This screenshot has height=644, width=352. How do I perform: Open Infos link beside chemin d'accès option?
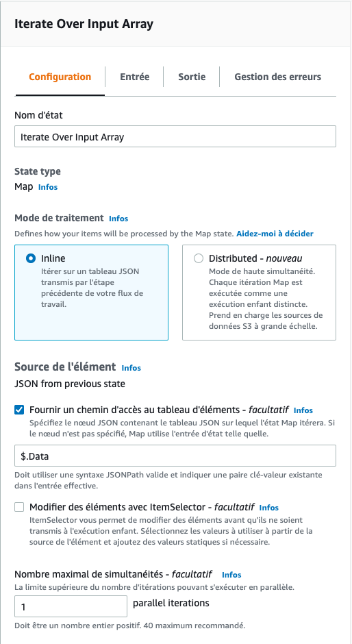303,410
